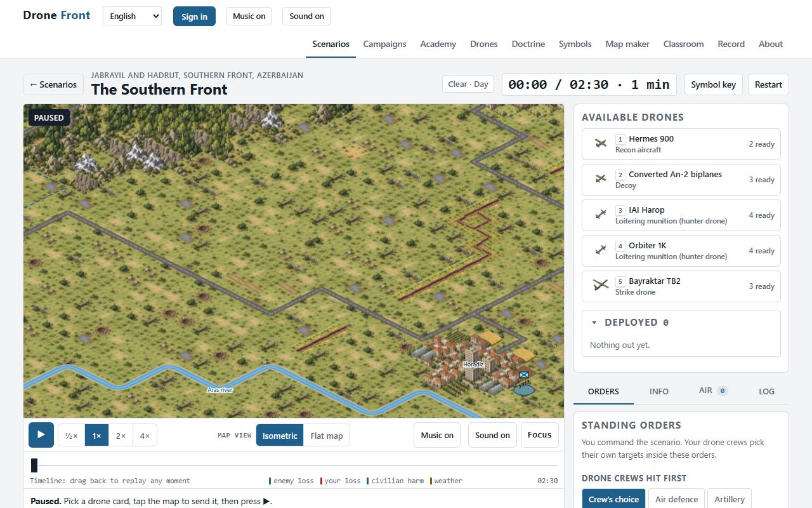This screenshot has height=508, width=812.
Task: Open the Academy page
Action: (438, 44)
